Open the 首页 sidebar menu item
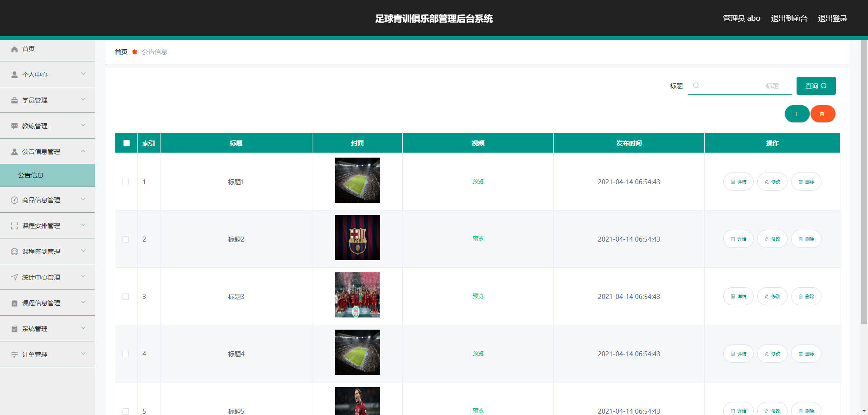Image resolution: width=868 pixels, height=415 pixels. coord(47,49)
